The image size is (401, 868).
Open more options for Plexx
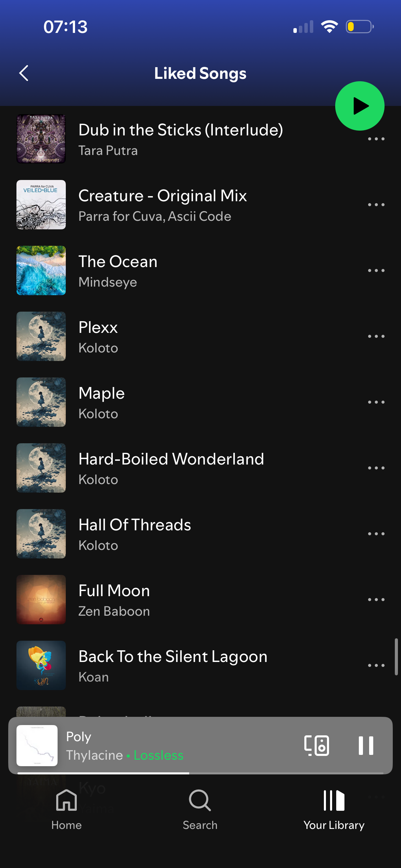(376, 336)
